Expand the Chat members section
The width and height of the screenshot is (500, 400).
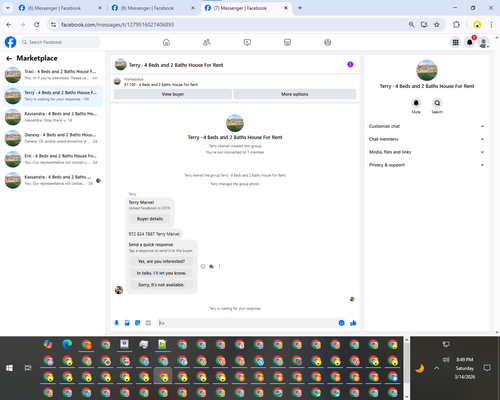coord(426,139)
